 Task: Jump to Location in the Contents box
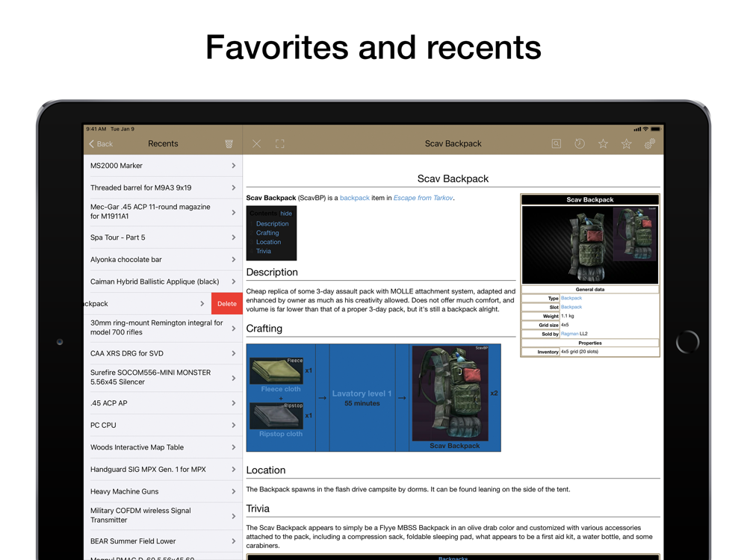coord(269,242)
